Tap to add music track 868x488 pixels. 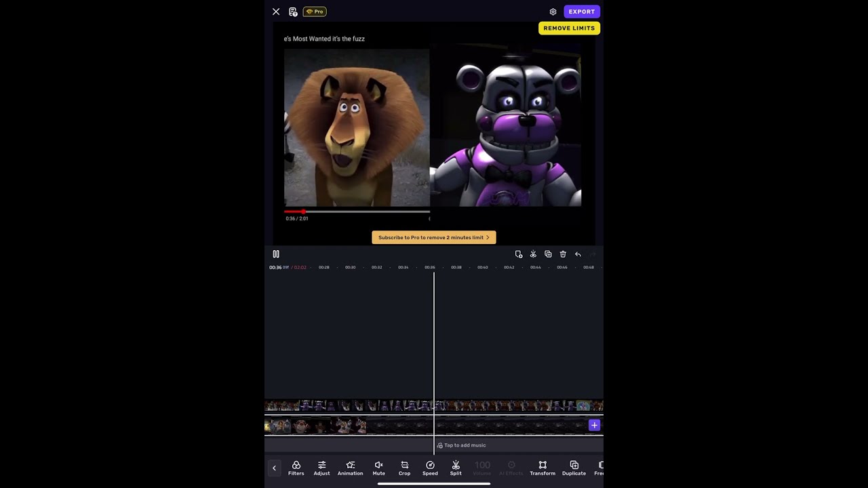click(x=461, y=445)
